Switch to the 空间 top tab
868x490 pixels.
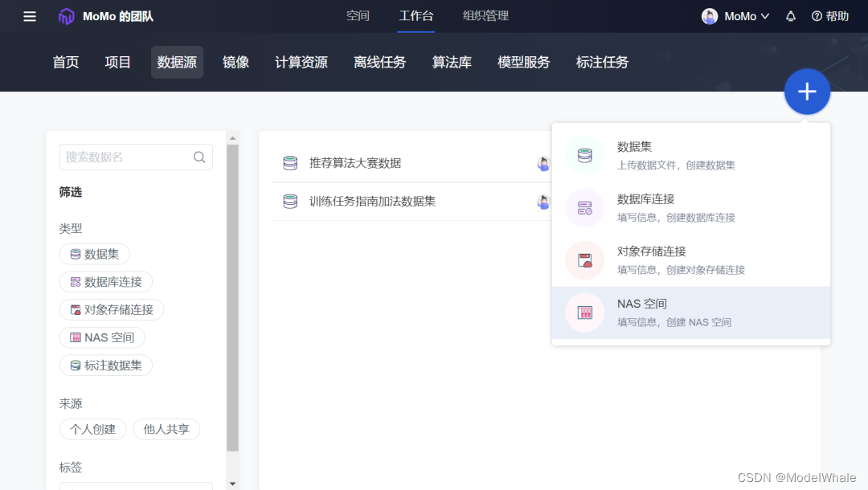(358, 16)
